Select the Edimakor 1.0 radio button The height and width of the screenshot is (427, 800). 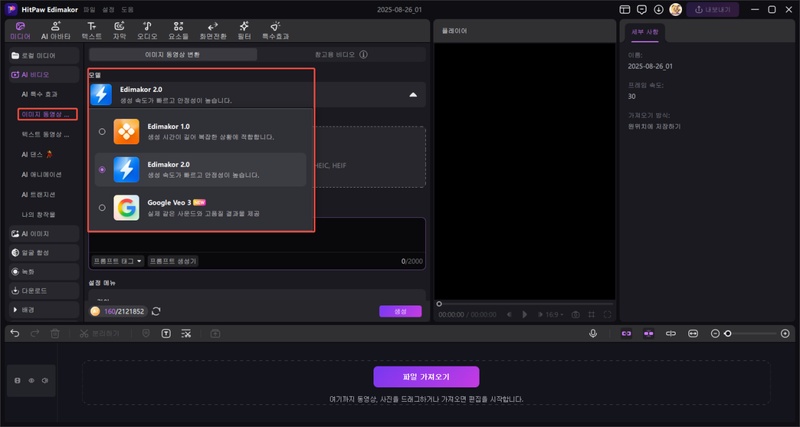point(102,132)
